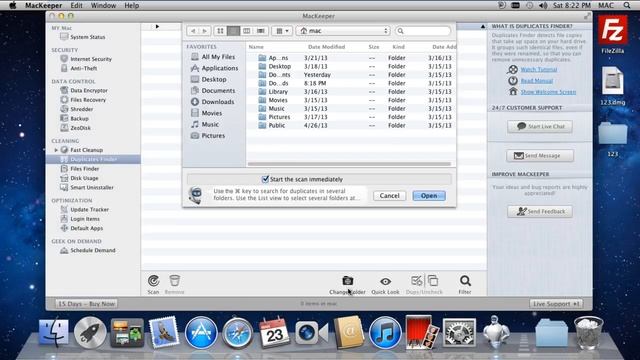Select Desktop in Favorites sidebar
The image size is (640, 360).
click(209, 79)
